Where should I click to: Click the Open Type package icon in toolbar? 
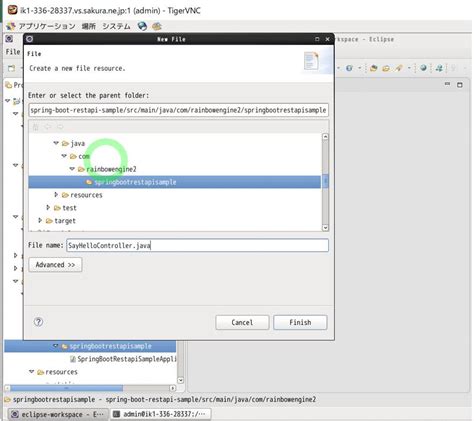pyautogui.click(x=374, y=68)
